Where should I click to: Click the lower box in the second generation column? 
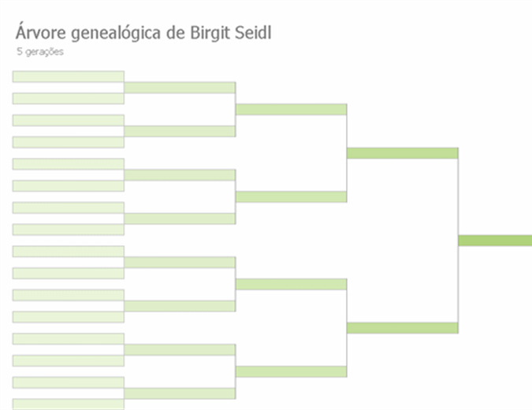coord(402,328)
